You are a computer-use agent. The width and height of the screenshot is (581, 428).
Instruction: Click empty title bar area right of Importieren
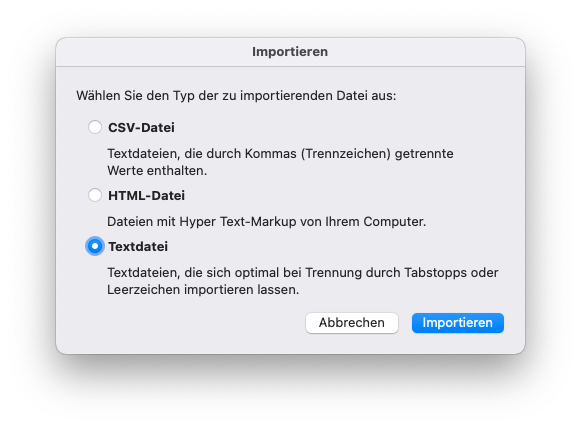[x=426, y=52]
